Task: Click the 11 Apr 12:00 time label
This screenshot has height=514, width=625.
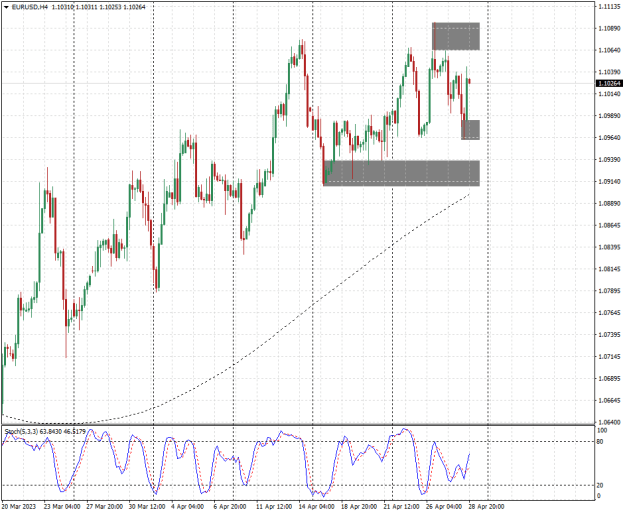Action: click(x=274, y=507)
